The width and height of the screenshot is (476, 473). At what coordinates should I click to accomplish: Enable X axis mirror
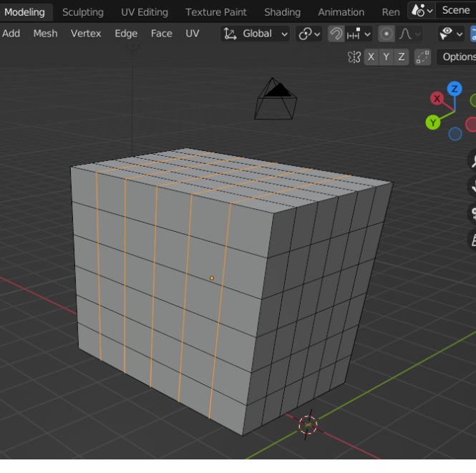pyautogui.click(x=371, y=57)
